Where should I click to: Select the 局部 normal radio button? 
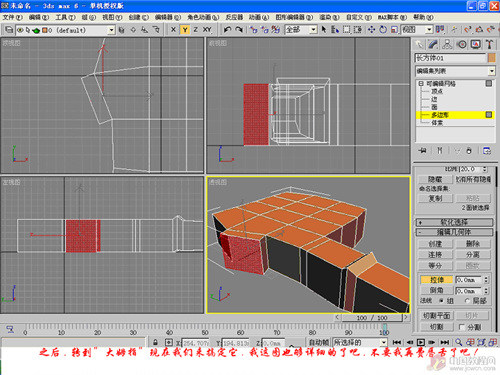(x=467, y=301)
